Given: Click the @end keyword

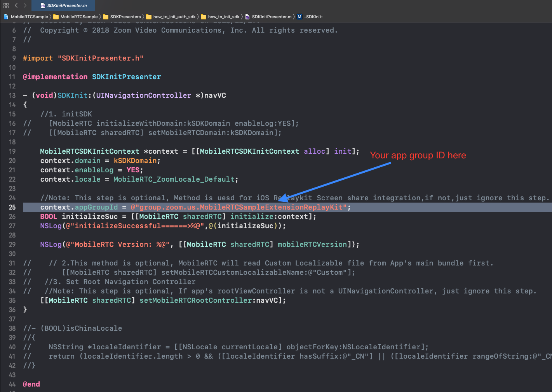Looking at the screenshot, I should 31,384.
